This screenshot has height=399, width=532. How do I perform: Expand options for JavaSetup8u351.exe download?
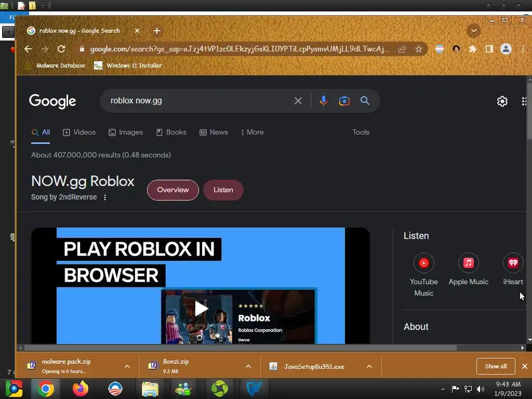[369, 366]
